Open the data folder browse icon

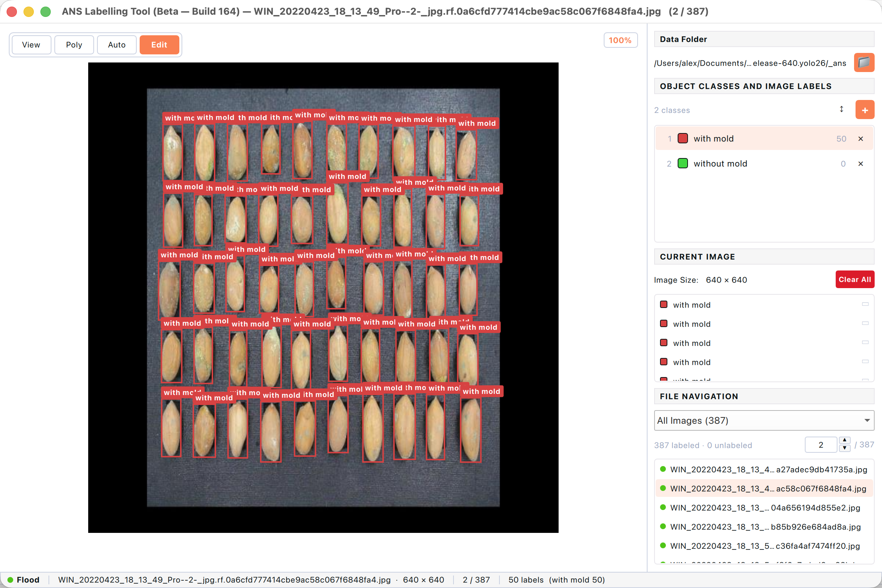(x=864, y=62)
